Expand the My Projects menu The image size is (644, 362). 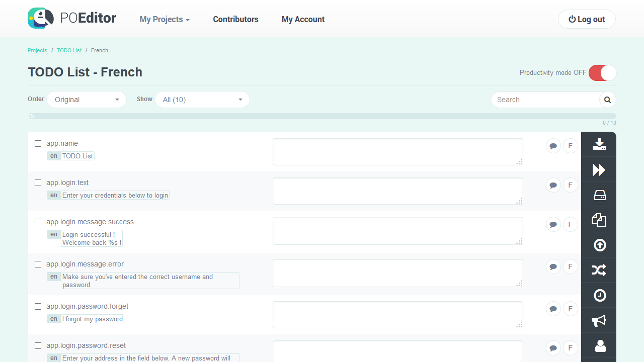(x=165, y=19)
